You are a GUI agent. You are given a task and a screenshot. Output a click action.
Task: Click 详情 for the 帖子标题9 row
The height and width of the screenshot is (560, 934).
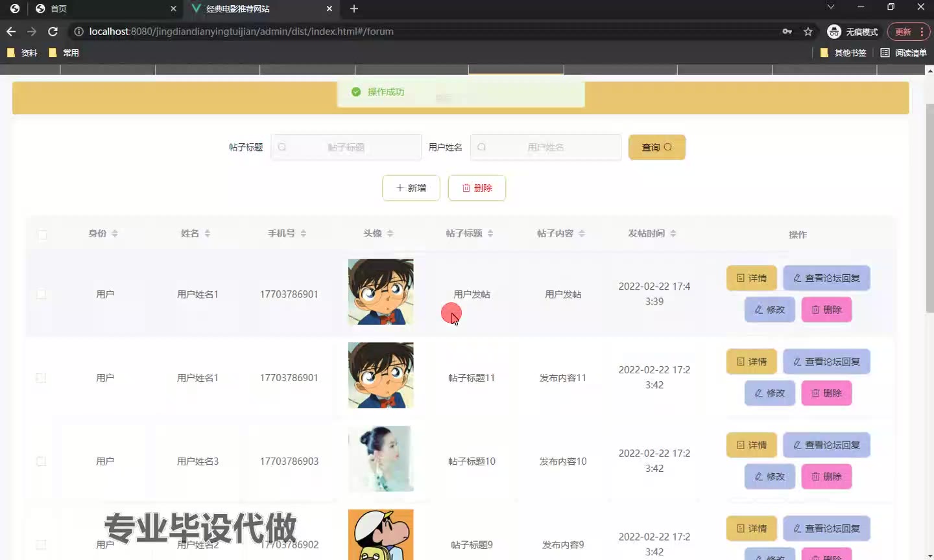click(751, 529)
